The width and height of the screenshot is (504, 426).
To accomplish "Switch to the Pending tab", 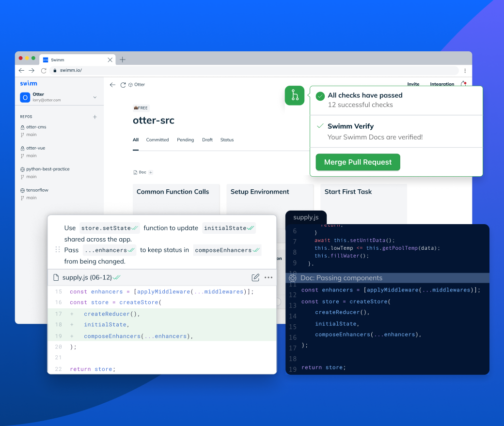I will pos(186,140).
